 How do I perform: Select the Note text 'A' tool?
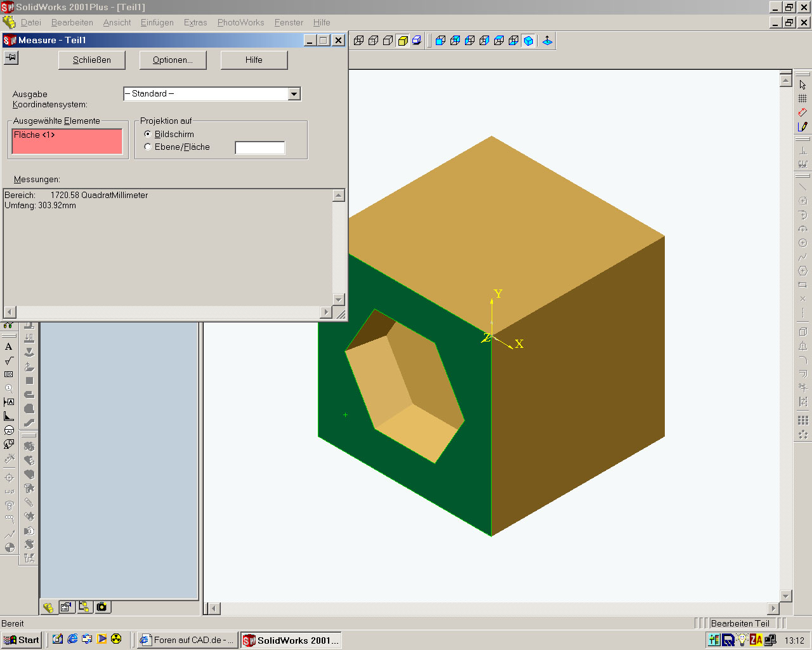coord(9,347)
